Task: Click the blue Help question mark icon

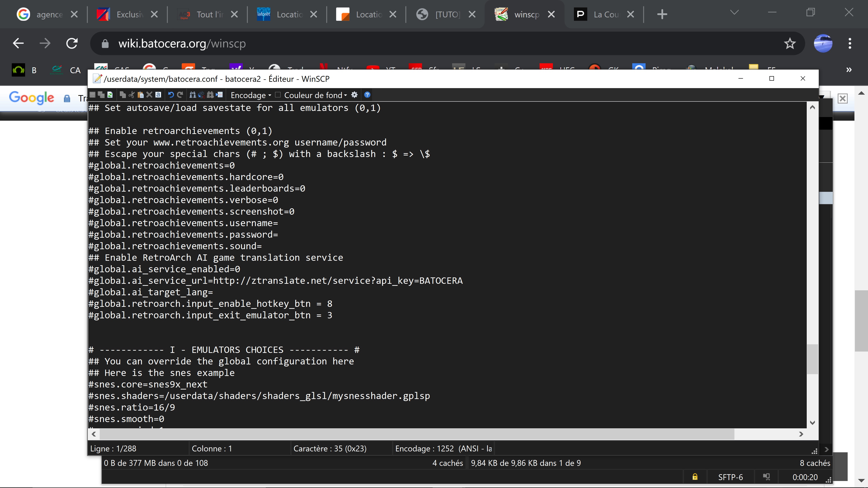Action: tap(367, 95)
